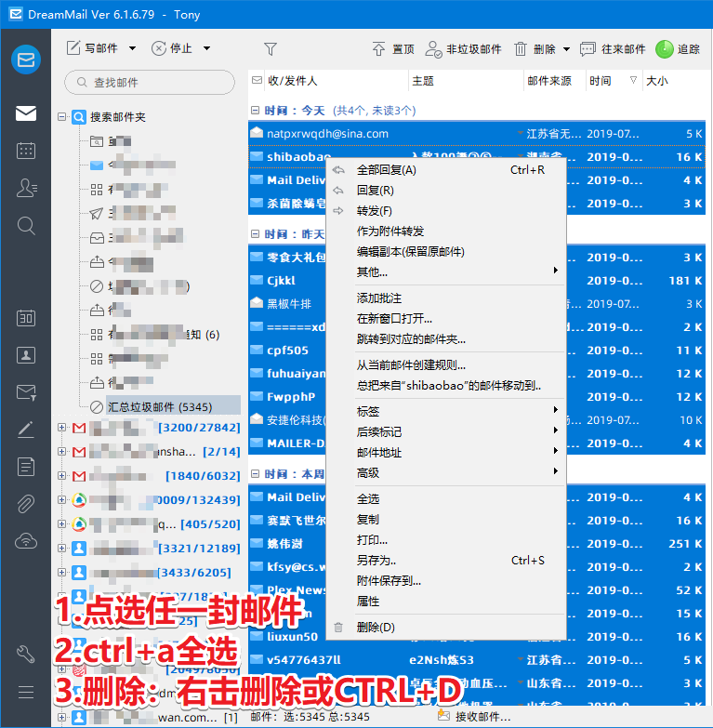
Task: Choose 回复(R) from context menu
Action: click(x=446, y=191)
